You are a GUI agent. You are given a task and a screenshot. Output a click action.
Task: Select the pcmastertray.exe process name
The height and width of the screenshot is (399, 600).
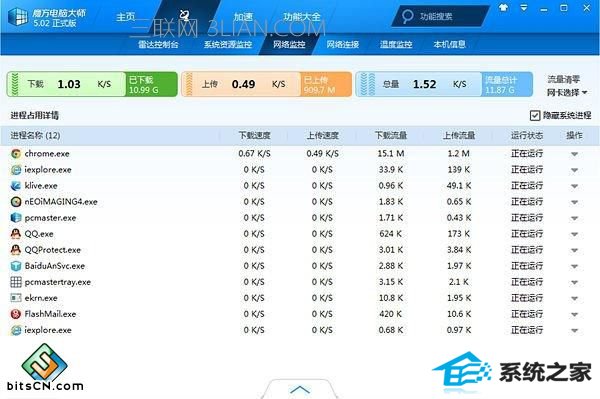[58, 282]
